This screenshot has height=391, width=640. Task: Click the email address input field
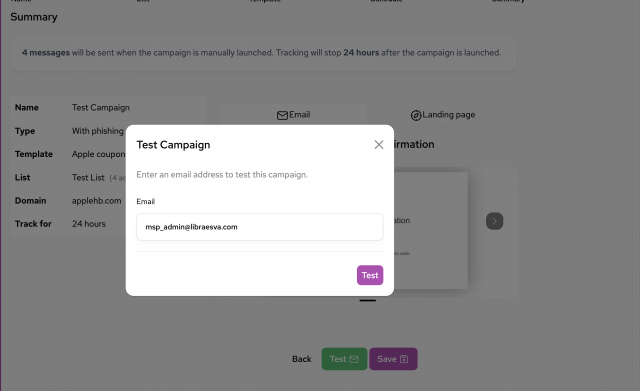[x=260, y=227]
